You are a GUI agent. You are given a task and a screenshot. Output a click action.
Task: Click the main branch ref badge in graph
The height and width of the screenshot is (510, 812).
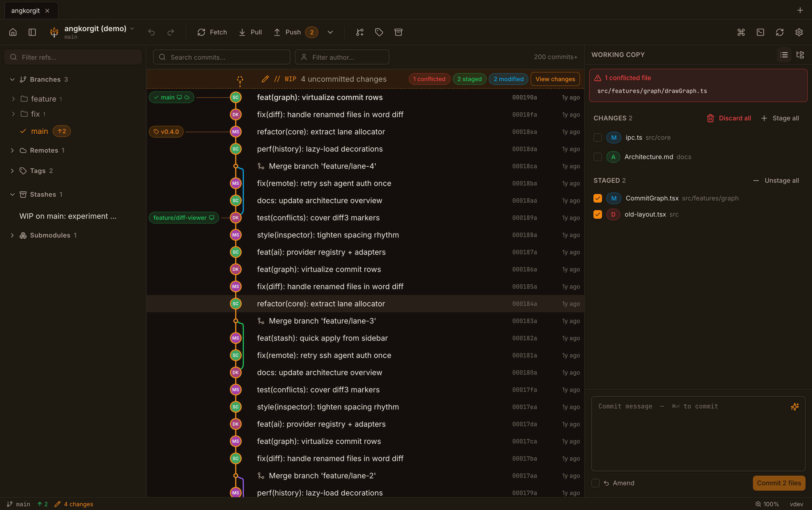tap(172, 97)
